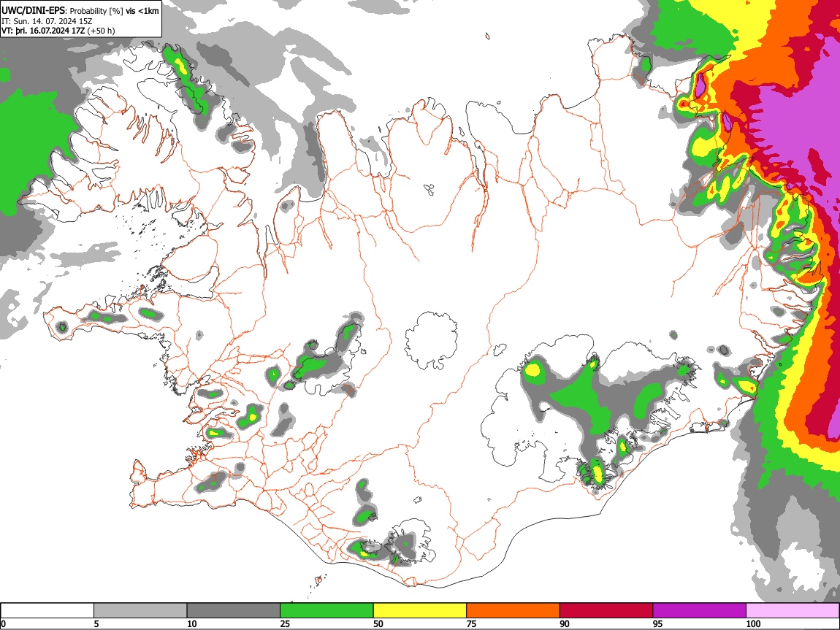Image resolution: width=840 pixels, height=630 pixels.
Task: Click the light gray 5–10% legend swatch
Action: [x=140, y=610]
